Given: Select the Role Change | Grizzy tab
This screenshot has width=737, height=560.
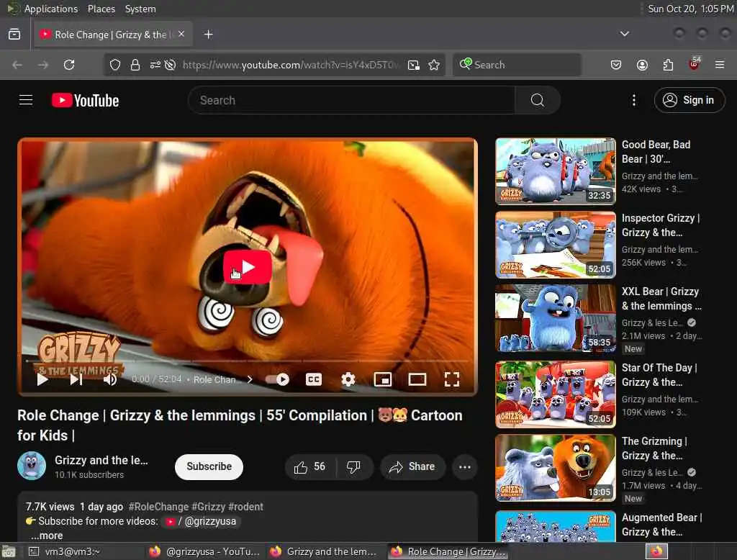Looking at the screenshot, I should tap(113, 35).
